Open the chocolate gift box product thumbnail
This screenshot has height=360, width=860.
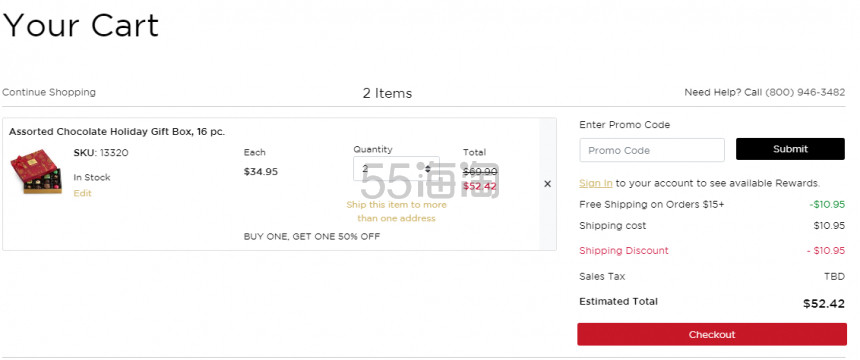click(36, 172)
